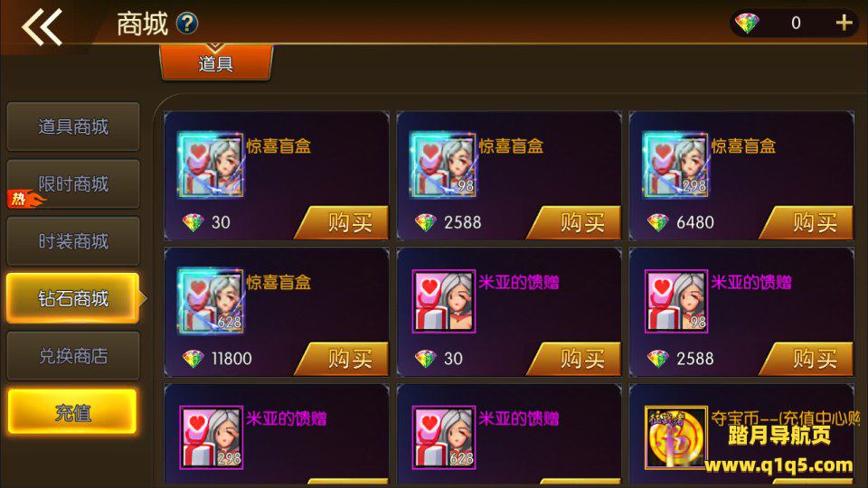Image resolution: width=868 pixels, height=488 pixels.
Task: Select the 惊喜盲盒 icon with 298 badge
Action: point(675,164)
